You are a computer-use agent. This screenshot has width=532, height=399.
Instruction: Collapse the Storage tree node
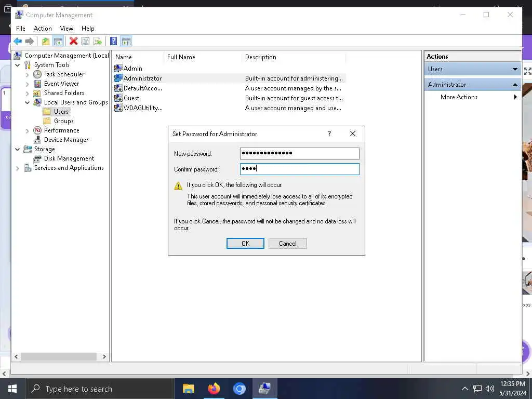click(17, 149)
